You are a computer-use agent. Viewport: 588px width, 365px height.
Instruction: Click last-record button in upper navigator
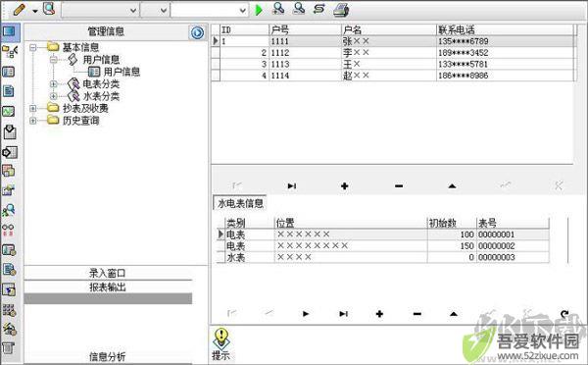[292, 185]
